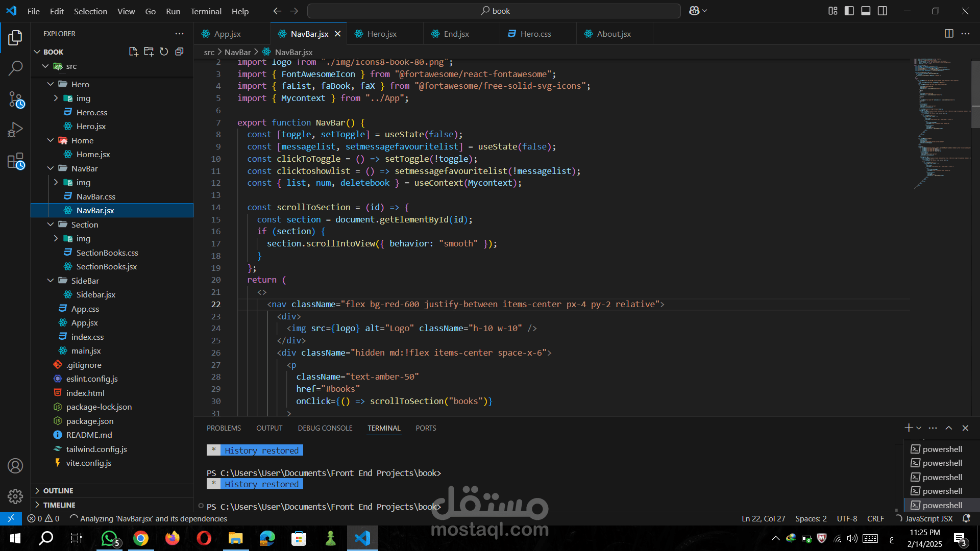Collapse the Hero folder
The image size is (980, 551).
tap(51, 84)
